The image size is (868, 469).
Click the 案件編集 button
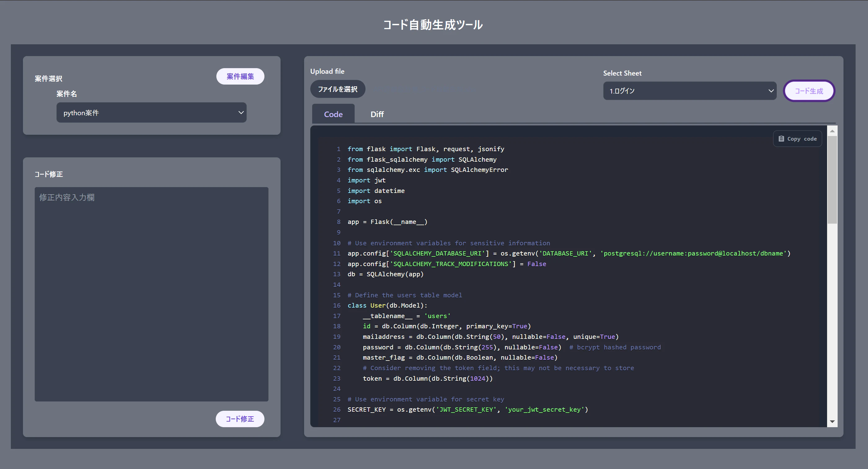240,77
